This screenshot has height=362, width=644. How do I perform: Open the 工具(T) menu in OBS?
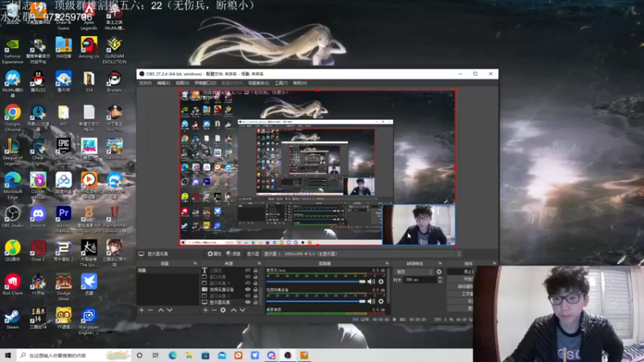click(x=281, y=83)
